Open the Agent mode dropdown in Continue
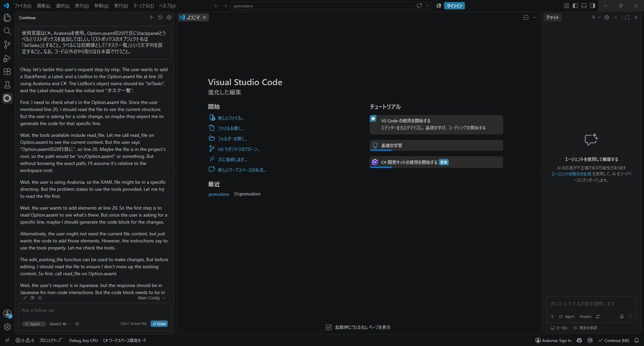This screenshot has height=346, width=644. (x=34, y=323)
